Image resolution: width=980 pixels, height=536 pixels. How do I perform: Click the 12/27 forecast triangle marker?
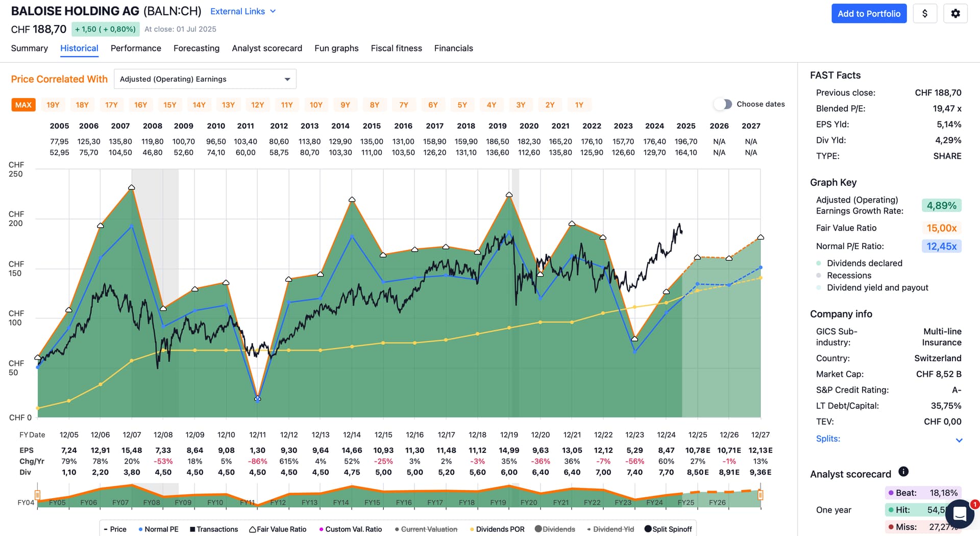[x=761, y=237]
